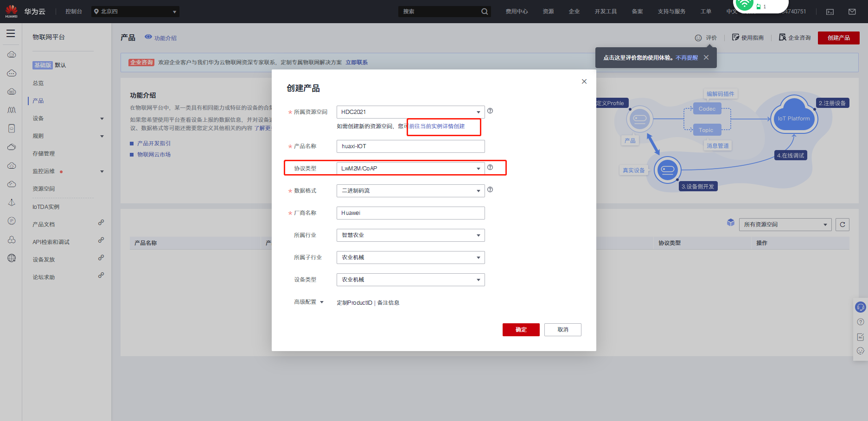The image size is (868, 421).
Task: Click 定制ProductID under 高级配置
Action: click(354, 303)
